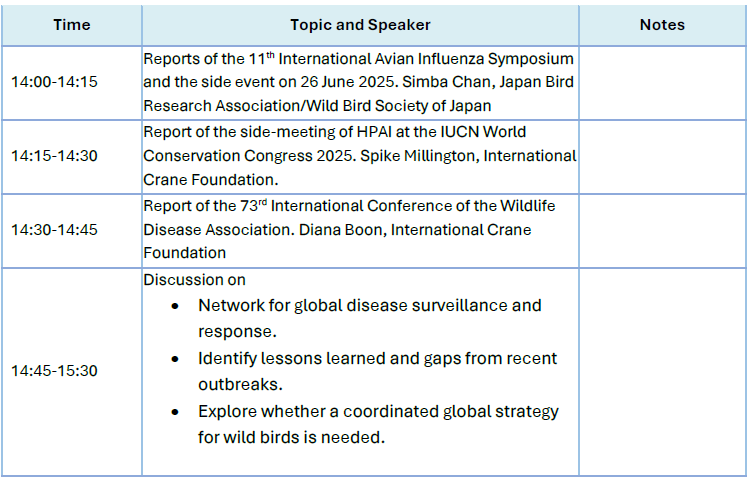Click the 'Explore whether a coordinated' bullet item
The height and width of the screenshot is (479, 748).
coord(378,411)
